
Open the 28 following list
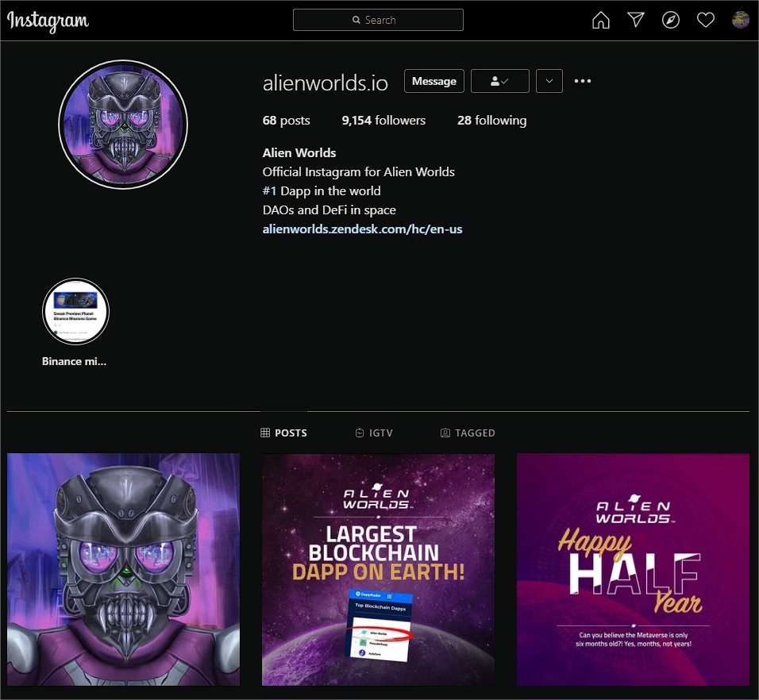[491, 121]
